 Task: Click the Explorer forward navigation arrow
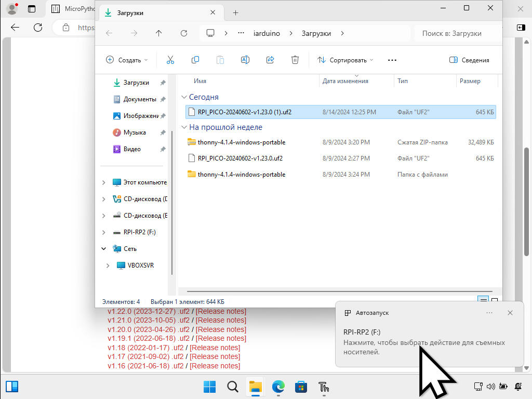pyautogui.click(x=134, y=33)
